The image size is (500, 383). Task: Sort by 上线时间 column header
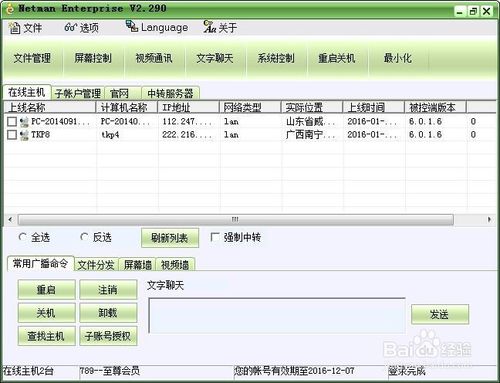click(x=373, y=107)
